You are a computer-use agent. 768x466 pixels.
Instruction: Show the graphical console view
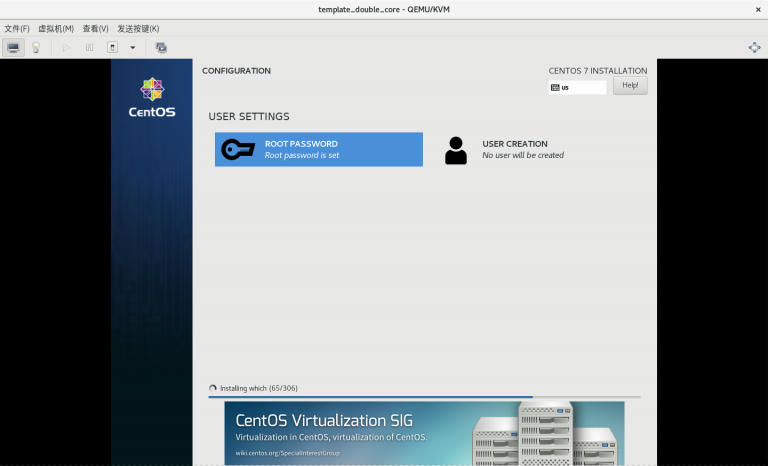pyautogui.click(x=13, y=48)
